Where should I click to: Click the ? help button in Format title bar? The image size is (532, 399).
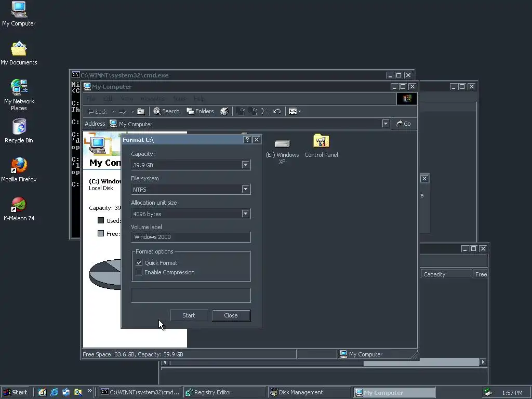coord(247,139)
